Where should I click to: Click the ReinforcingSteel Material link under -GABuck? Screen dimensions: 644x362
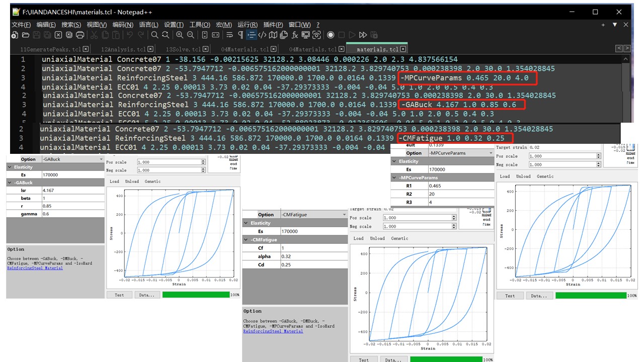[35, 268]
